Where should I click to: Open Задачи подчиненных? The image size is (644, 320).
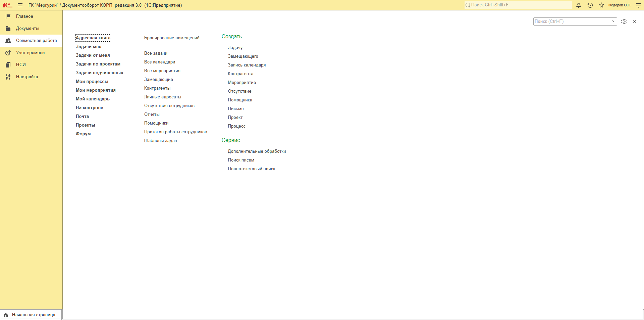tap(100, 73)
